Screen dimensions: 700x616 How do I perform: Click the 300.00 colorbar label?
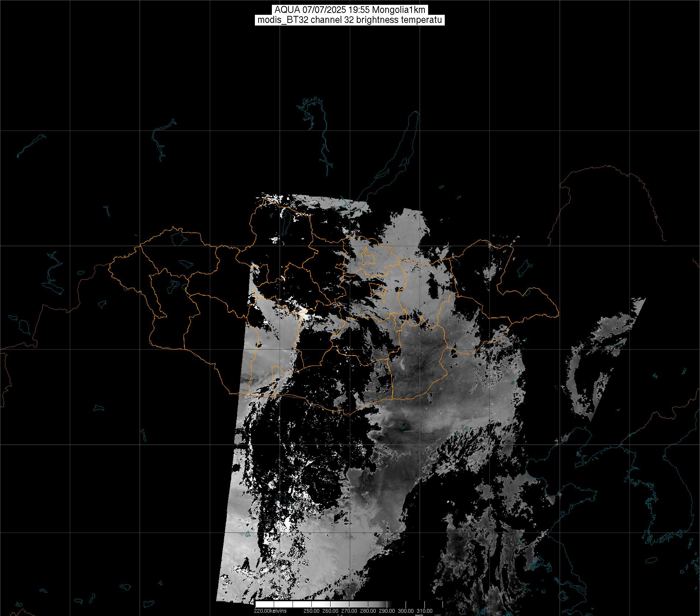pos(406,611)
